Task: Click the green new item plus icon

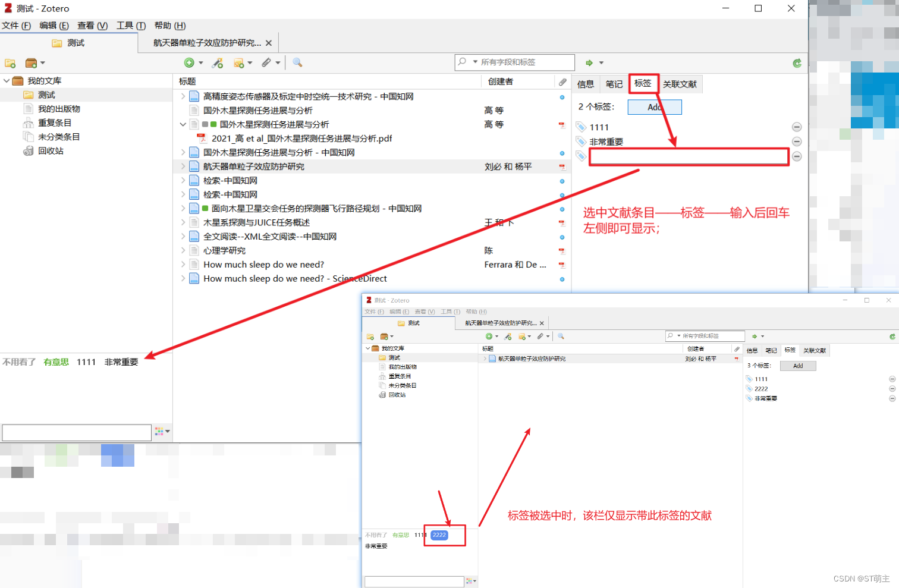Action: [x=189, y=62]
